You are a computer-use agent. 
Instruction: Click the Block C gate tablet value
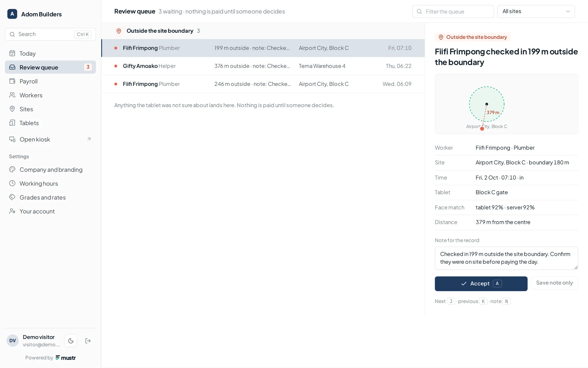[x=492, y=192]
